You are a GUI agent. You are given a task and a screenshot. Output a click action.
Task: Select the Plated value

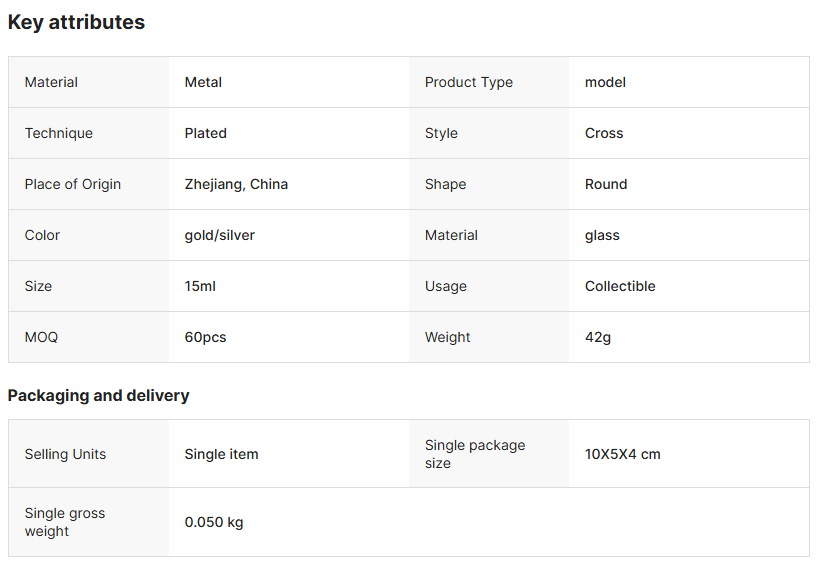click(205, 133)
